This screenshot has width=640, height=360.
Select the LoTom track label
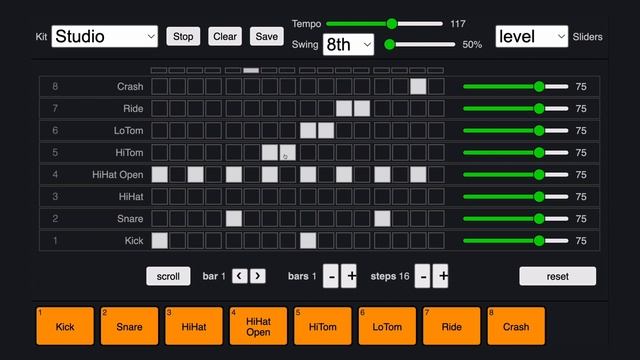click(x=129, y=131)
